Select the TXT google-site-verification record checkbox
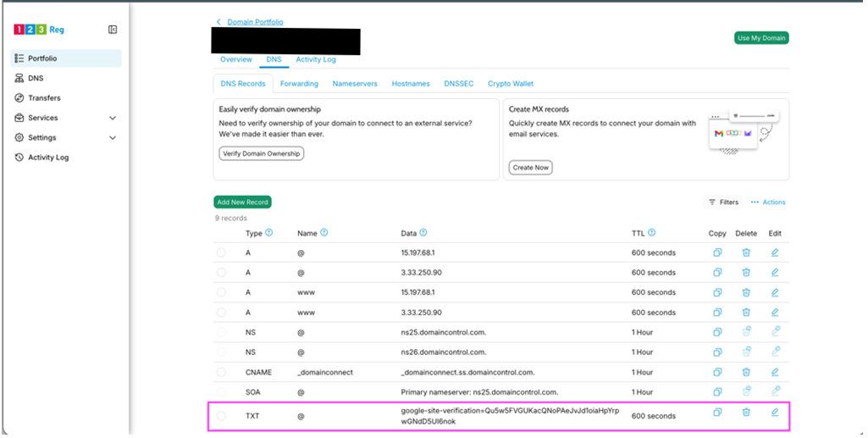Screen dimensions: 868x438 coord(221,416)
